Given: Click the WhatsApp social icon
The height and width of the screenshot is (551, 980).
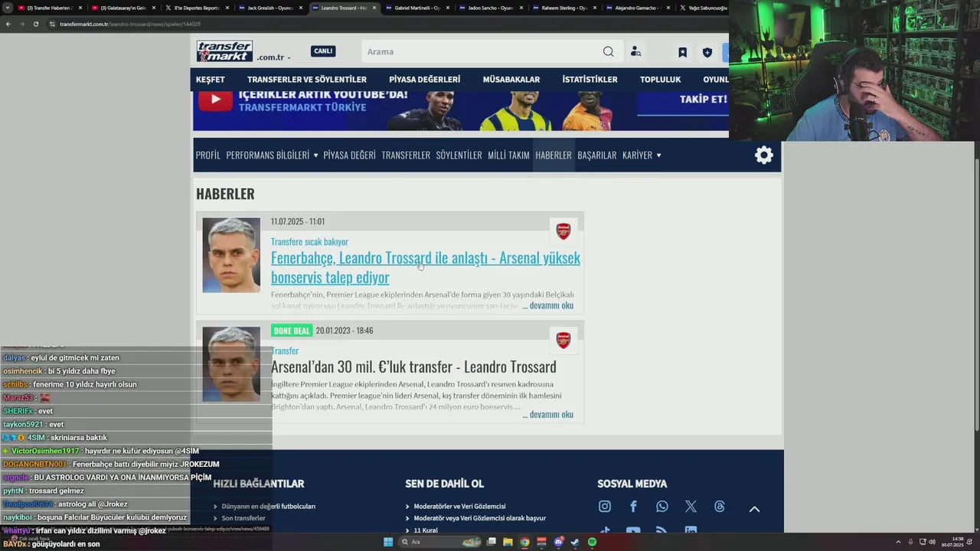Looking at the screenshot, I should [x=662, y=507].
